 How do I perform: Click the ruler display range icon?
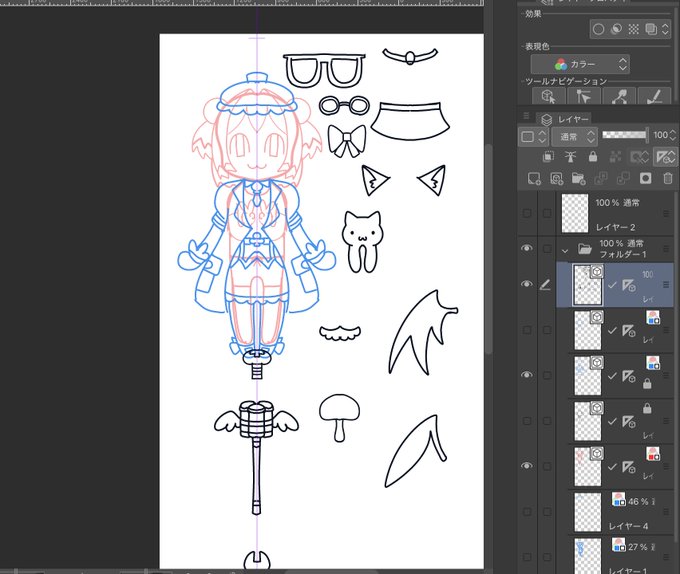[662, 157]
